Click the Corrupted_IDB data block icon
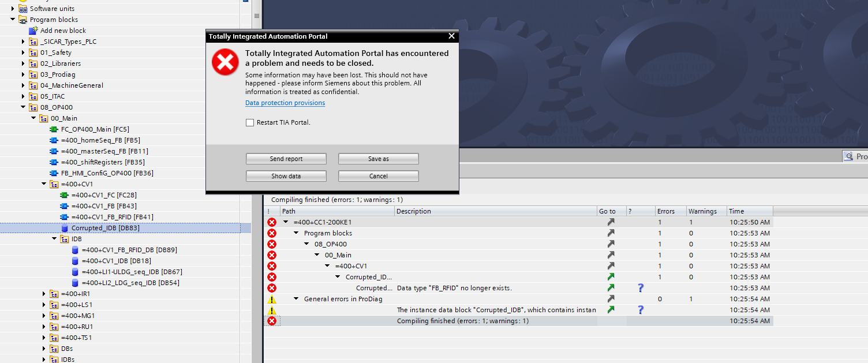Image resolution: width=868 pixels, height=363 pixels. coord(65,228)
